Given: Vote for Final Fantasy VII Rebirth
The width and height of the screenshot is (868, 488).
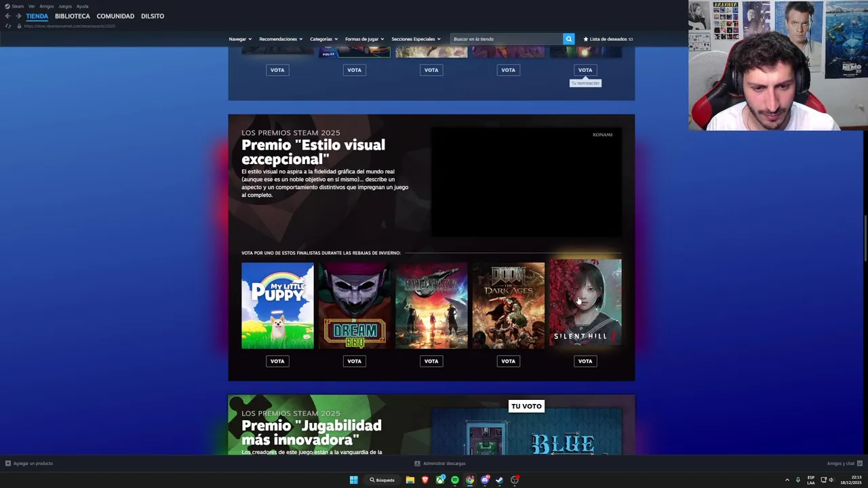Looking at the screenshot, I should (x=431, y=361).
